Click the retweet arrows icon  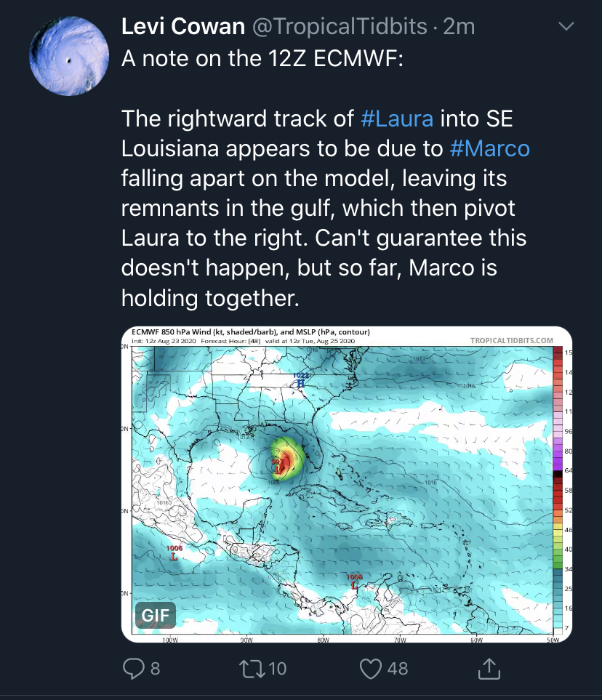coord(249,667)
